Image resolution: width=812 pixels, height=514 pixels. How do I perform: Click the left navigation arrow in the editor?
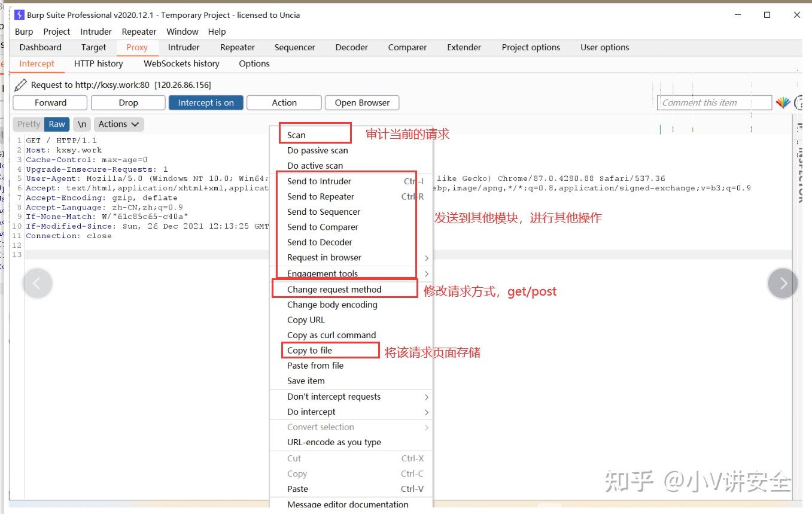(x=38, y=283)
